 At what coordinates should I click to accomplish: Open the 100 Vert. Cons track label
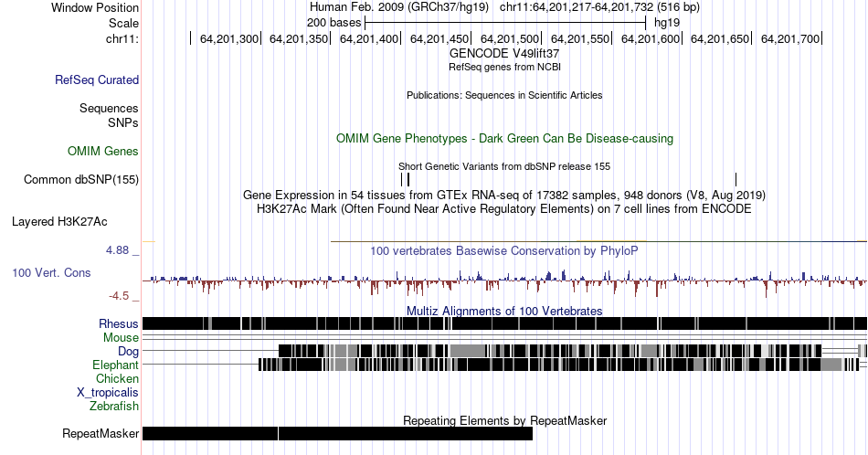coord(51,272)
